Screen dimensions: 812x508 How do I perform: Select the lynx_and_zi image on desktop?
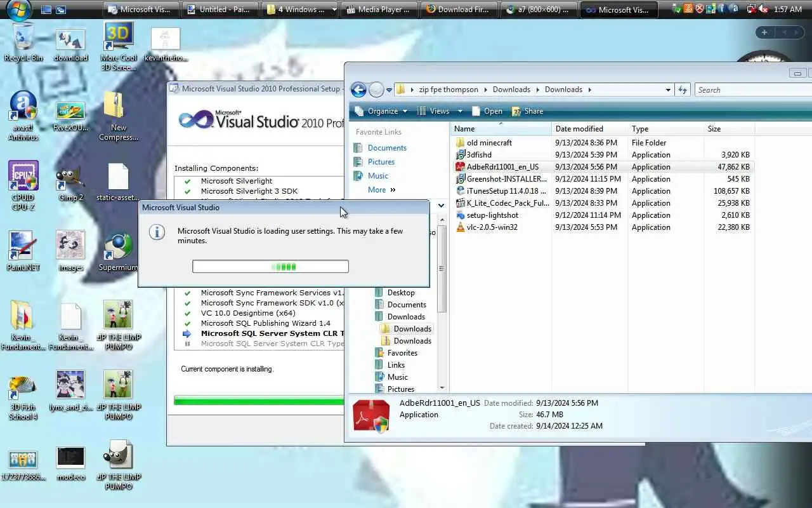pyautogui.click(x=70, y=391)
